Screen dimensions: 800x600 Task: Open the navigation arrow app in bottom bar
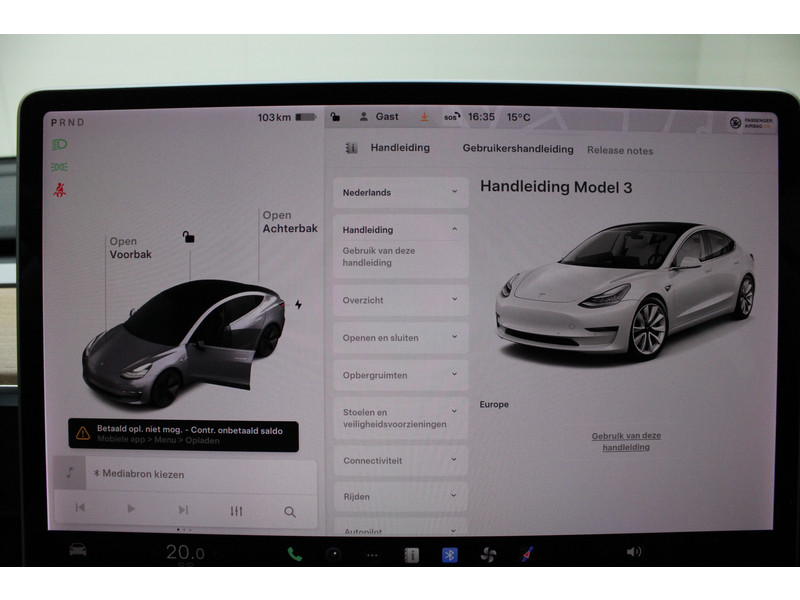tap(527, 554)
